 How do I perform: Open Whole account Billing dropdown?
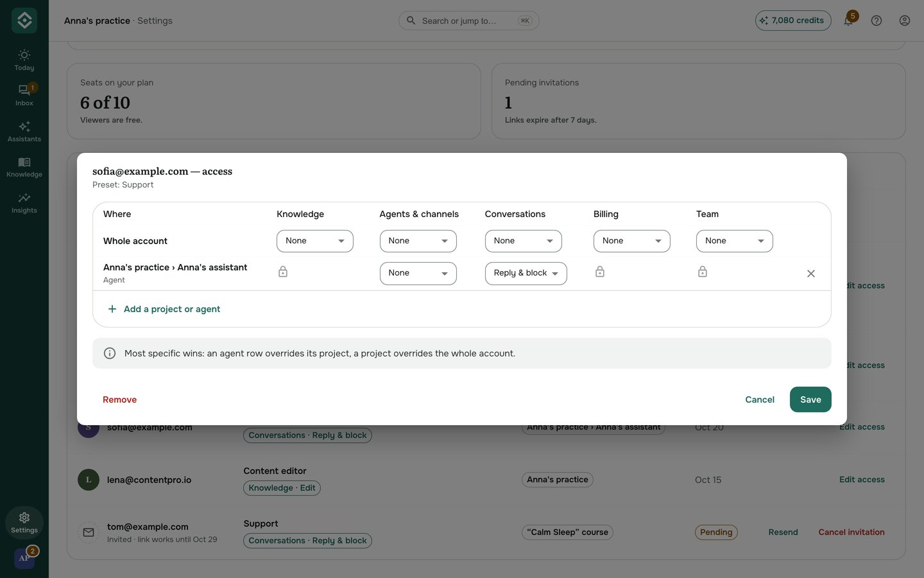point(632,241)
